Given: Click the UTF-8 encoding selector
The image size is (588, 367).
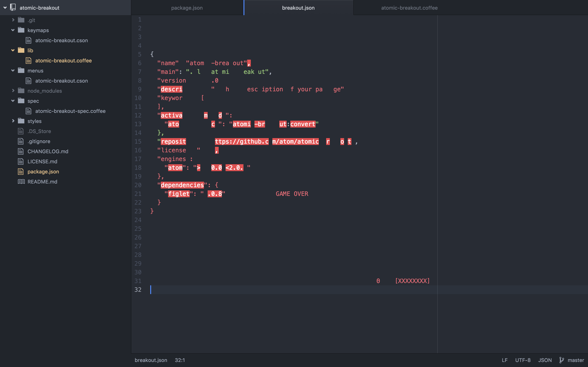Looking at the screenshot, I should click(523, 360).
